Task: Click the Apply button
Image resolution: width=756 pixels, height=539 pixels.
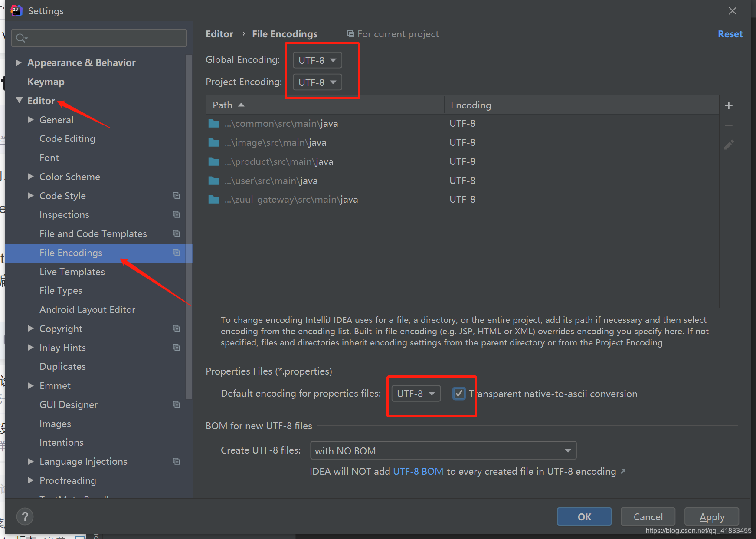Action: point(712,516)
